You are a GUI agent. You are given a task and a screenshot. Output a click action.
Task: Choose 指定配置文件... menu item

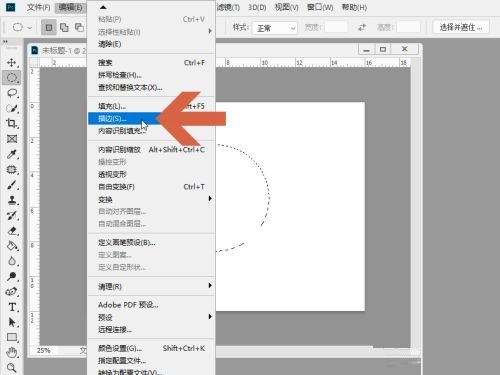pyautogui.click(x=151, y=361)
